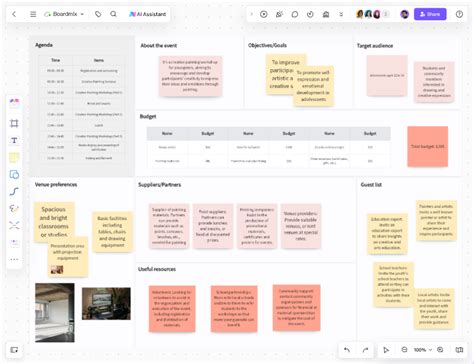This screenshot has width=474, height=364.
Task: Select the Community support orange sticky note
Action: tap(296, 308)
